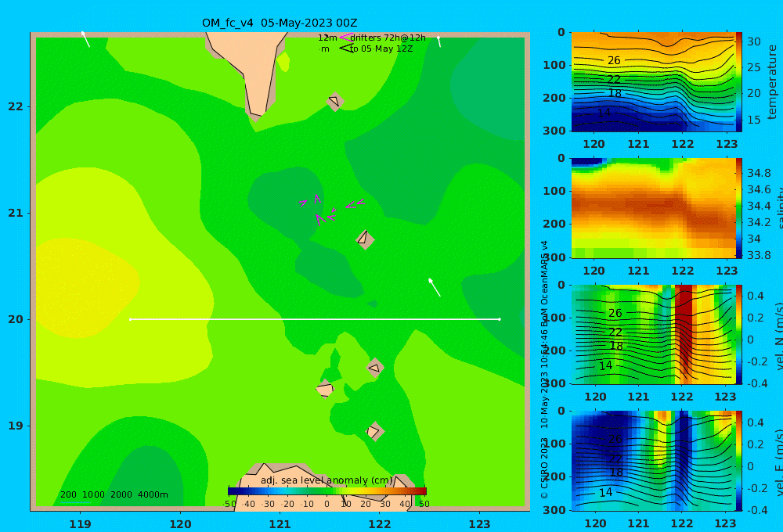Click tick label 34.8 on the salinity colorbar

click(x=759, y=173)
